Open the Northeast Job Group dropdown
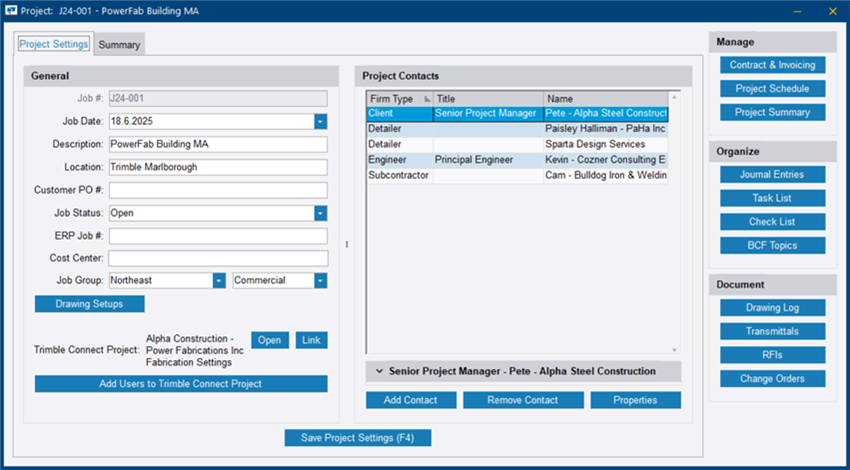This screenshot has width=850, height=470. [x=218, y=281]
